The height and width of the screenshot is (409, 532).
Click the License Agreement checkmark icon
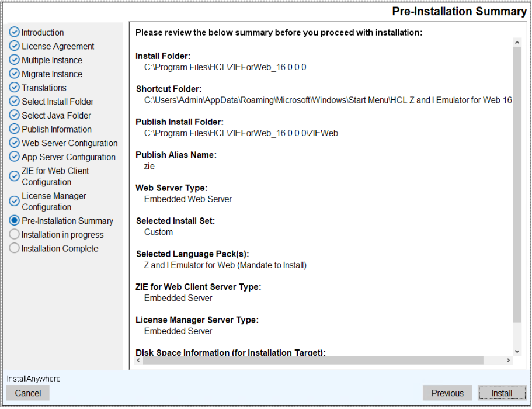[15, 46]
